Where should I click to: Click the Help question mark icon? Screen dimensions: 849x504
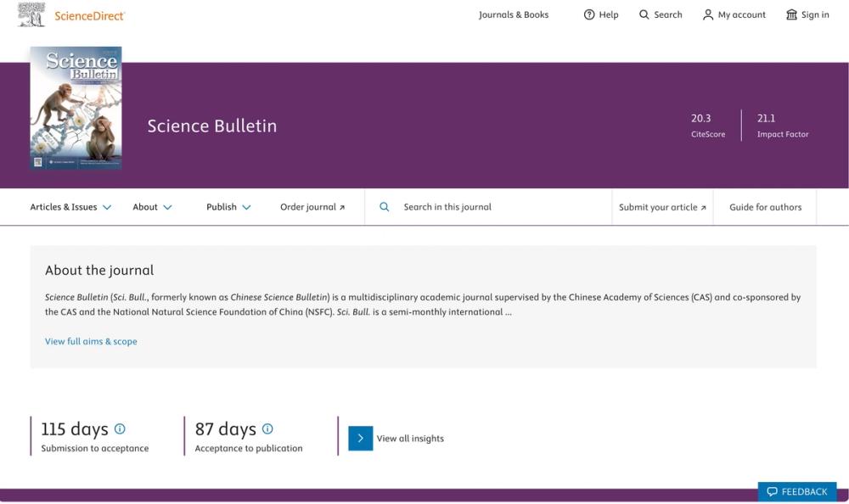click(589, 14)
